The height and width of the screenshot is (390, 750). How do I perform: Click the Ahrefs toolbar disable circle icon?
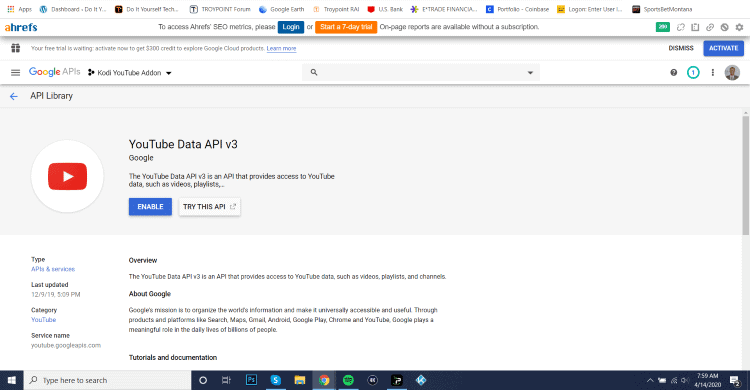click(x=725, y=27)
